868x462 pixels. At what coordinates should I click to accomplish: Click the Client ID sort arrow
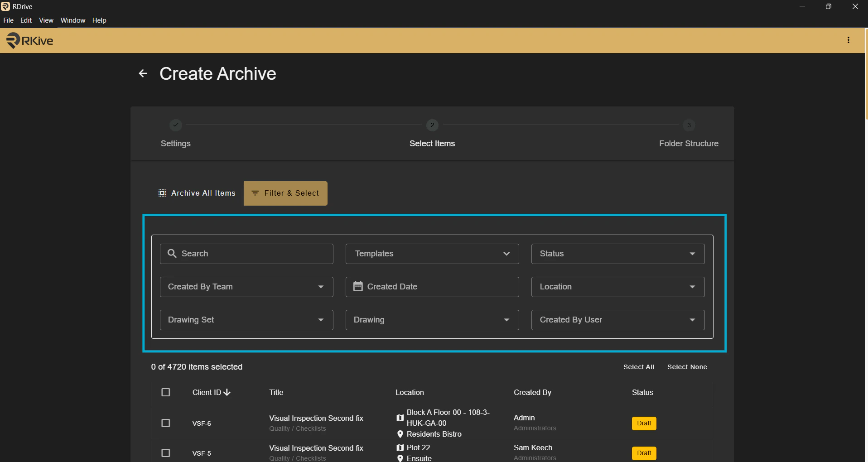click(227, 392)
